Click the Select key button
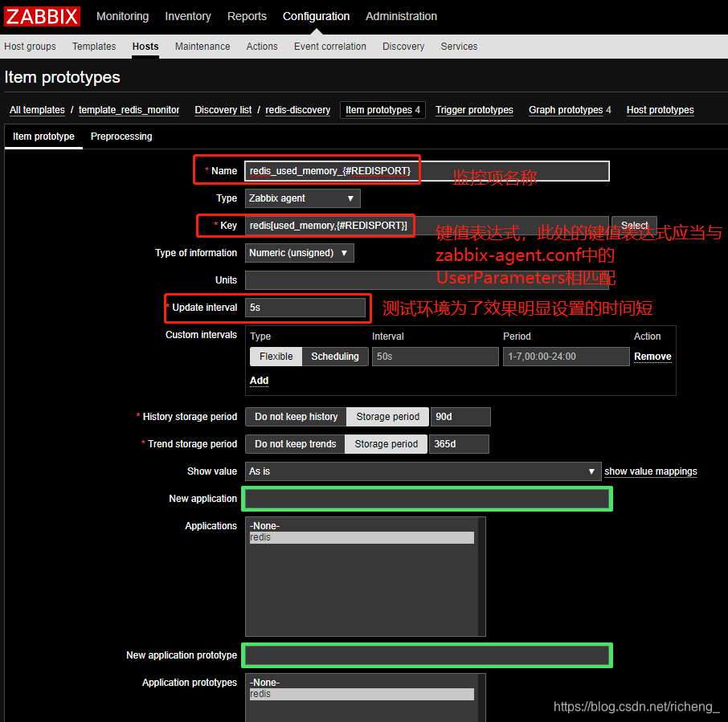Image resolution: width=728 pixels, height=722 pixels. tap(634, 226)
